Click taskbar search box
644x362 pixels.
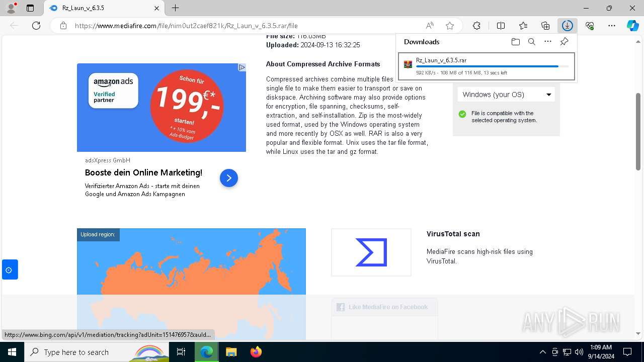[97, 352]
